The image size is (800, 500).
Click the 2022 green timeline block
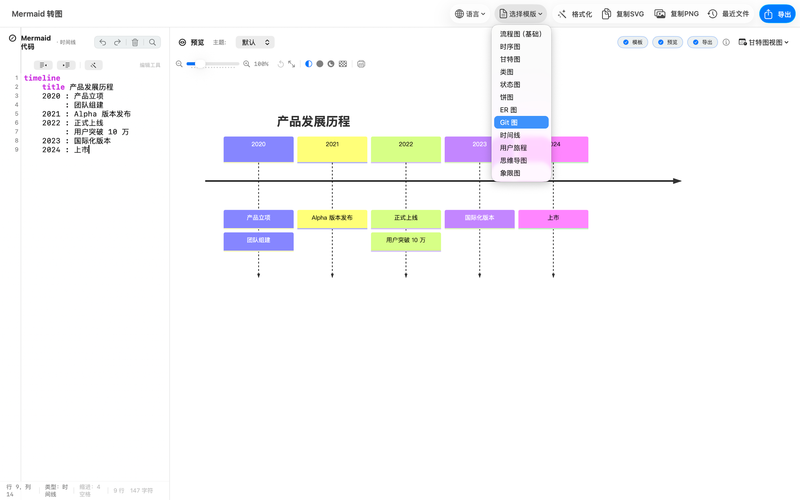point(406,149)
